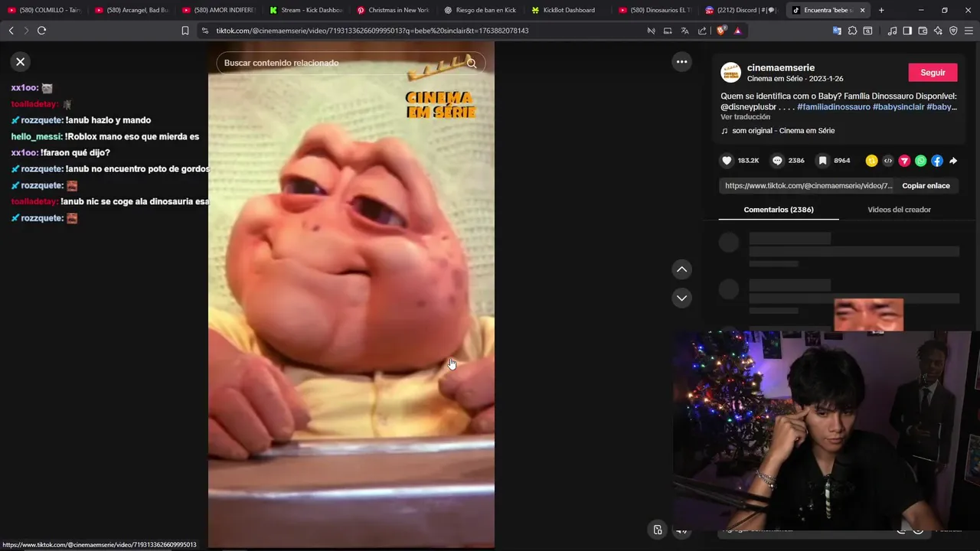Switch to Dinosaurios EL T YouTube tab
The height and width of the screenshot is (551, 980).
[x=655, y=10]
